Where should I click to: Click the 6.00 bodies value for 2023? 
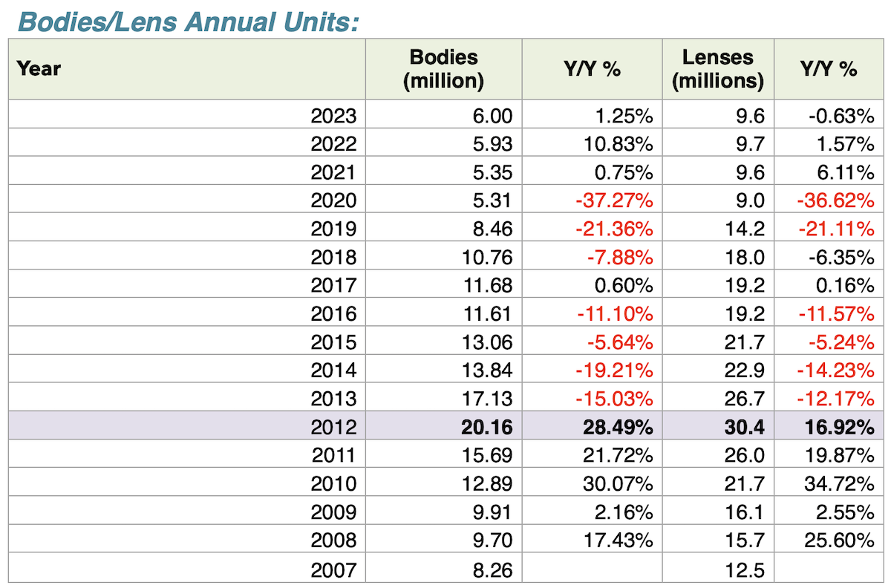[x=493, y=116]
